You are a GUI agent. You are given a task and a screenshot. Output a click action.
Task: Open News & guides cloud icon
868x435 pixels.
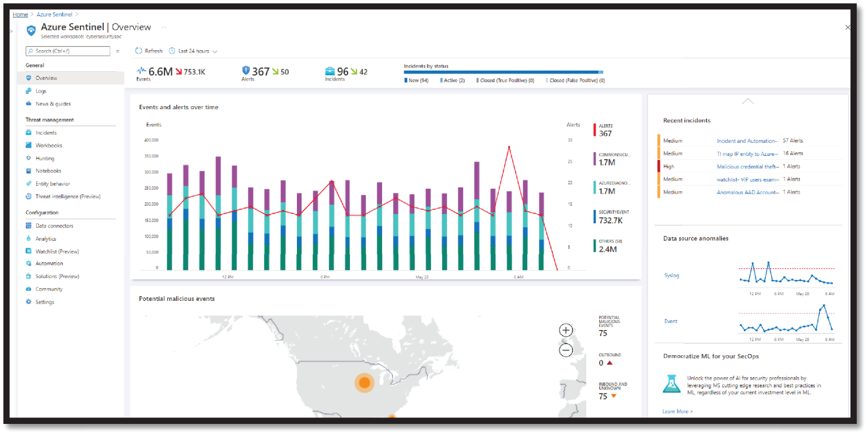29,104
